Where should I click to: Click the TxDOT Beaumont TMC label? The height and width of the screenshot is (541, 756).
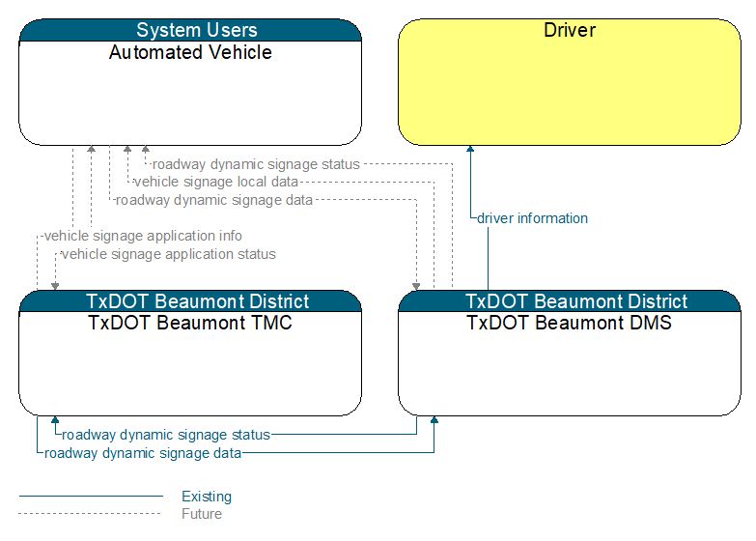(190, 323)
